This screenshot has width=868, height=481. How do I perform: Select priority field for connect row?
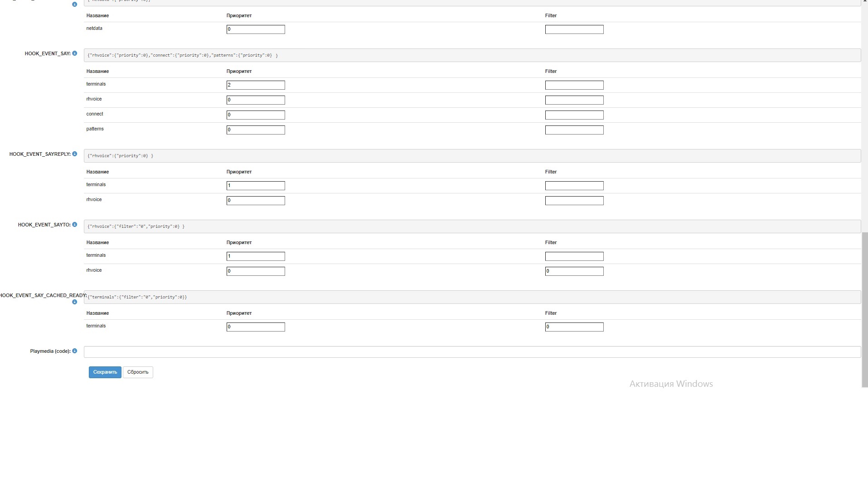point(256,115)
